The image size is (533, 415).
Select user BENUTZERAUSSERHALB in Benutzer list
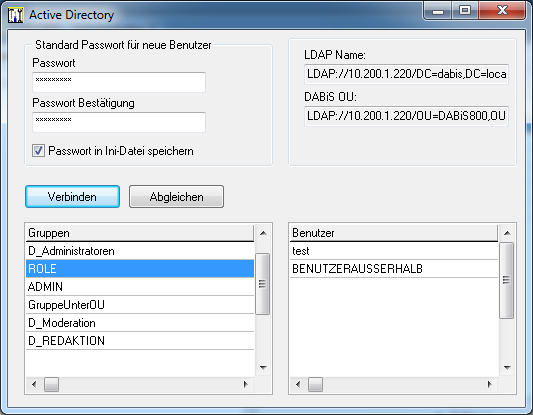tap(394, 269)
